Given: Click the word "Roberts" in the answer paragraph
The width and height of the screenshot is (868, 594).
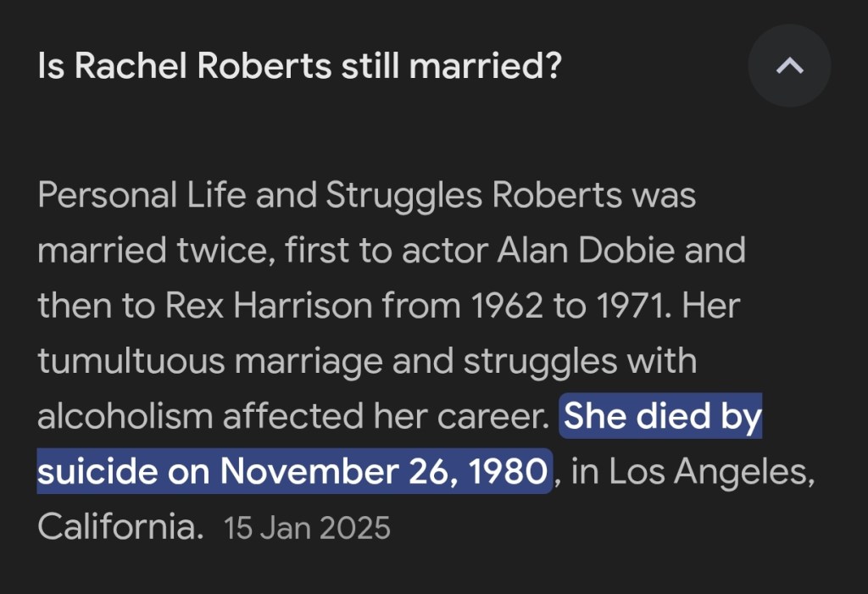Looking at the screenshot, I should pos(557,196).
